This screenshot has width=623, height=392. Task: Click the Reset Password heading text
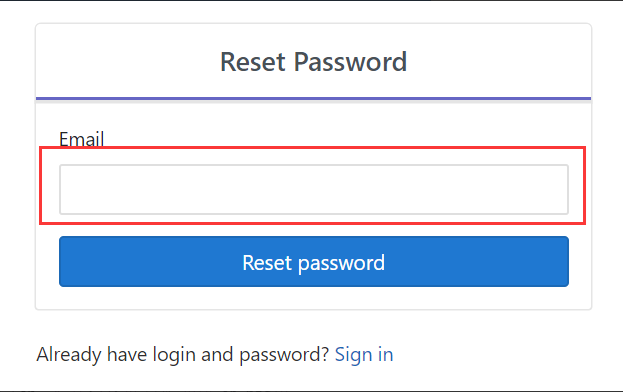click(313, 62)
